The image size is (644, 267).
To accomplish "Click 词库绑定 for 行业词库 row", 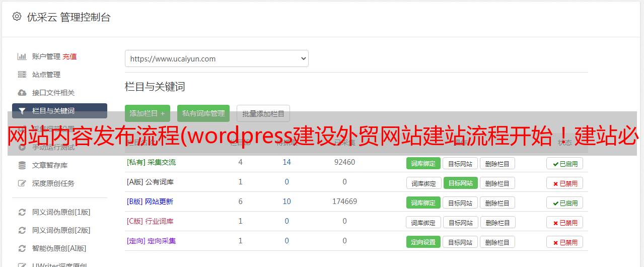I will 424,222.
